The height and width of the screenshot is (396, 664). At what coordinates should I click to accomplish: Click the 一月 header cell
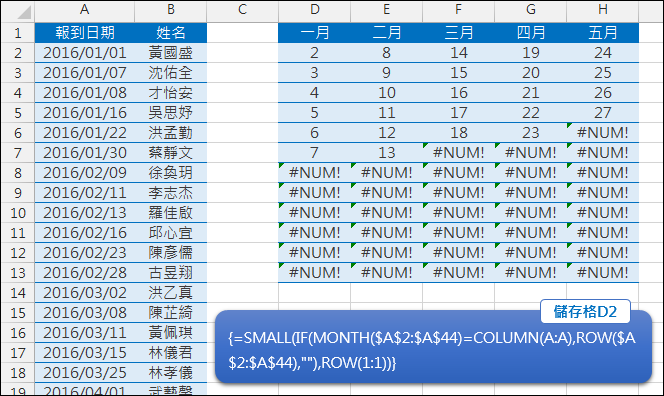tap(314, 33)
